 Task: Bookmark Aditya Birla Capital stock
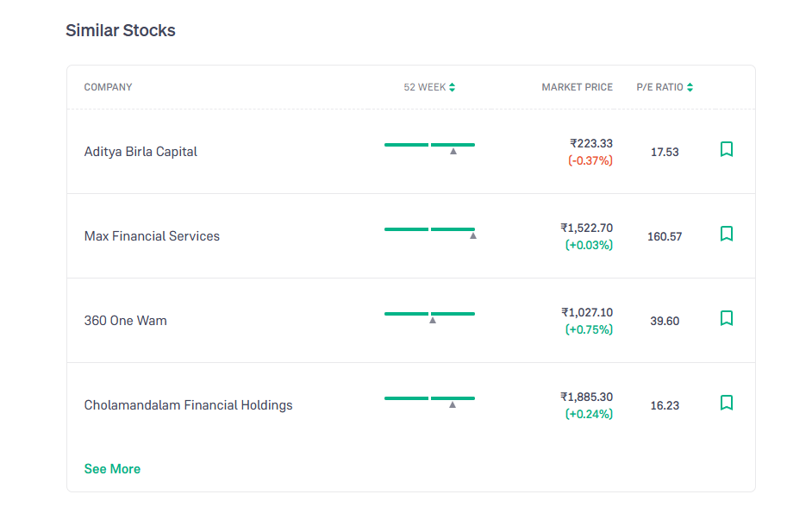727,149
